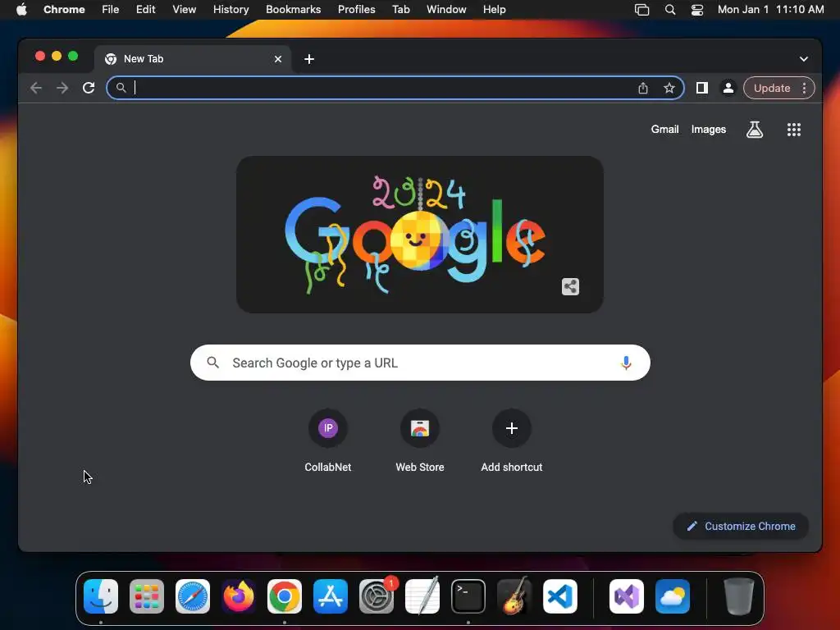Launch Visual Studio Code from dock
The image size is (840, 630).
[x=560, y=596]
